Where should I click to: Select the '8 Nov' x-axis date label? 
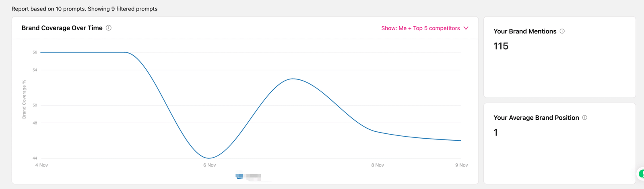pos(378,165)
